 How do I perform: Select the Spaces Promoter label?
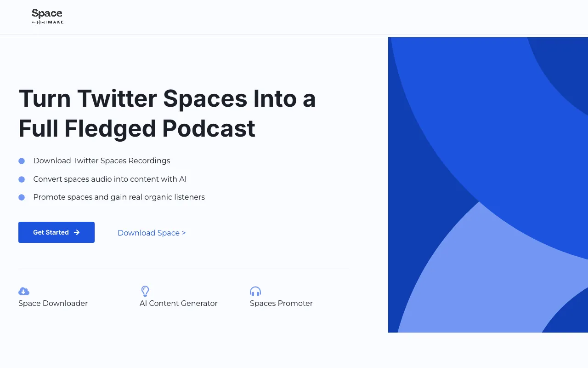click(x=281, y=303)
